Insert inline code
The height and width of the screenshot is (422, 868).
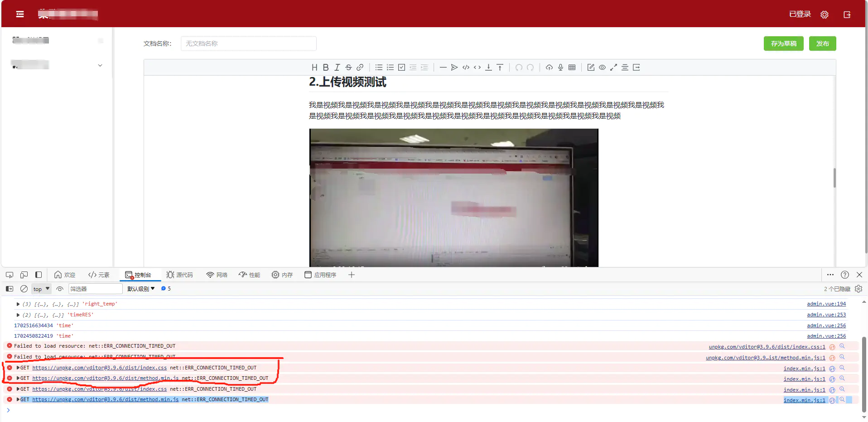pos(477,68)
